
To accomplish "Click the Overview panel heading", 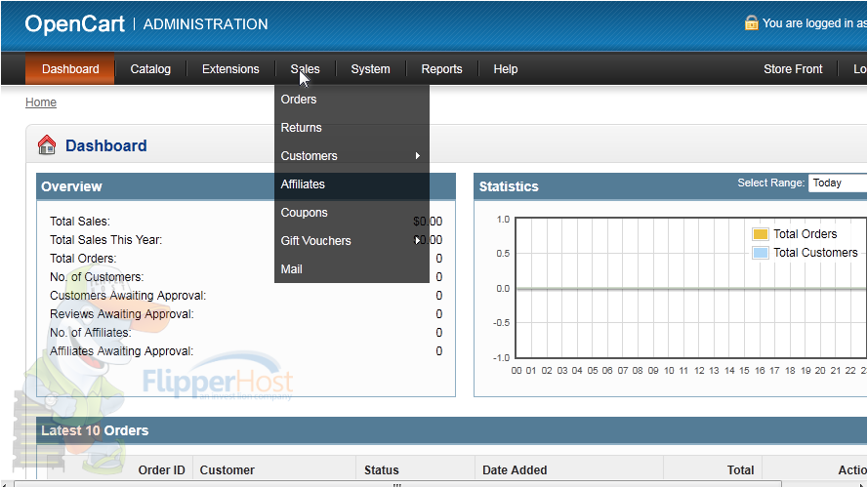I will (71, 186).
